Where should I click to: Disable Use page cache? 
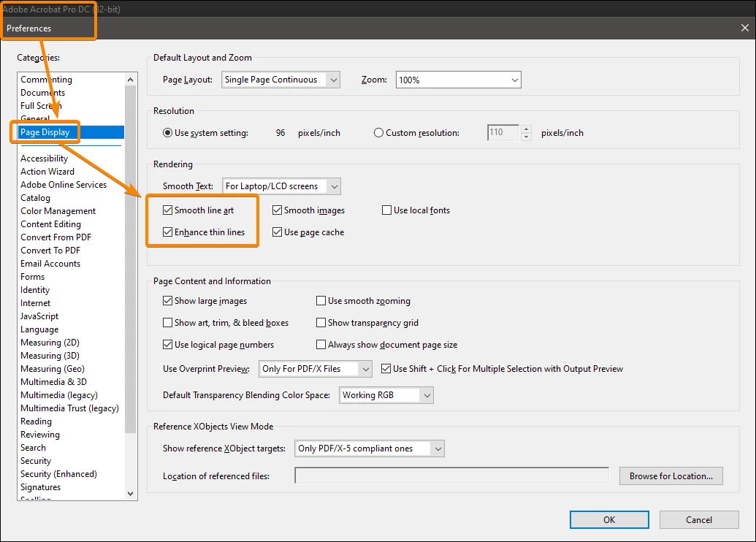[x=277, y=232]
